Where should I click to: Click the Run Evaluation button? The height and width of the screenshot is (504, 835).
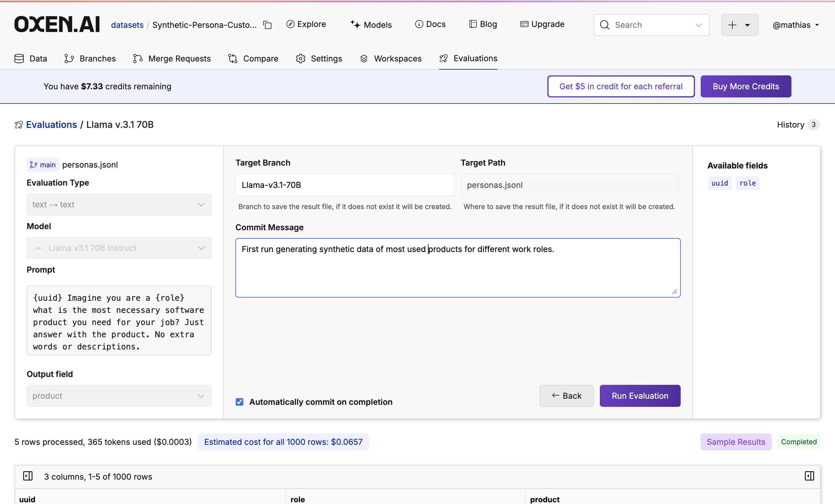640,396
